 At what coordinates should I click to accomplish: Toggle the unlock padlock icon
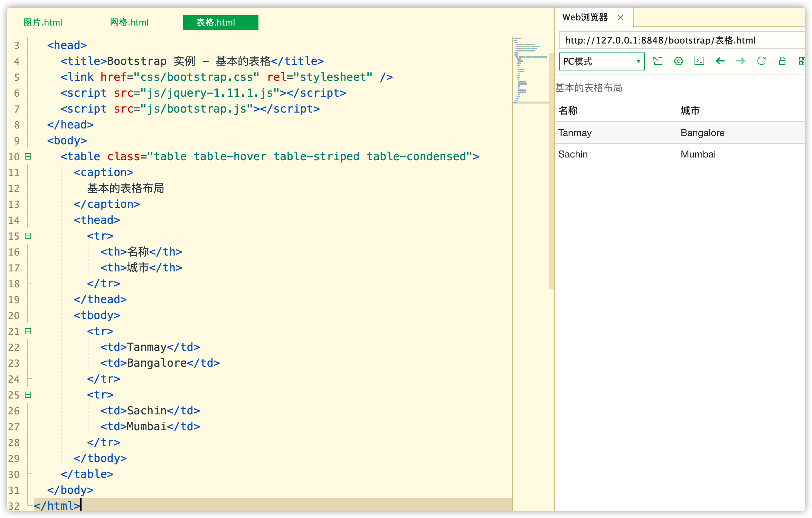pos(782,61)
